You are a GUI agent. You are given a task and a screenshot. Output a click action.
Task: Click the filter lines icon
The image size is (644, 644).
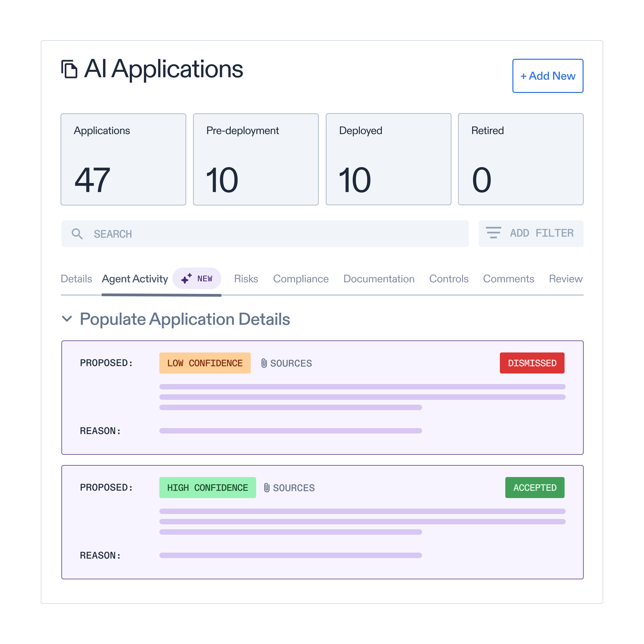coord(493,233)
